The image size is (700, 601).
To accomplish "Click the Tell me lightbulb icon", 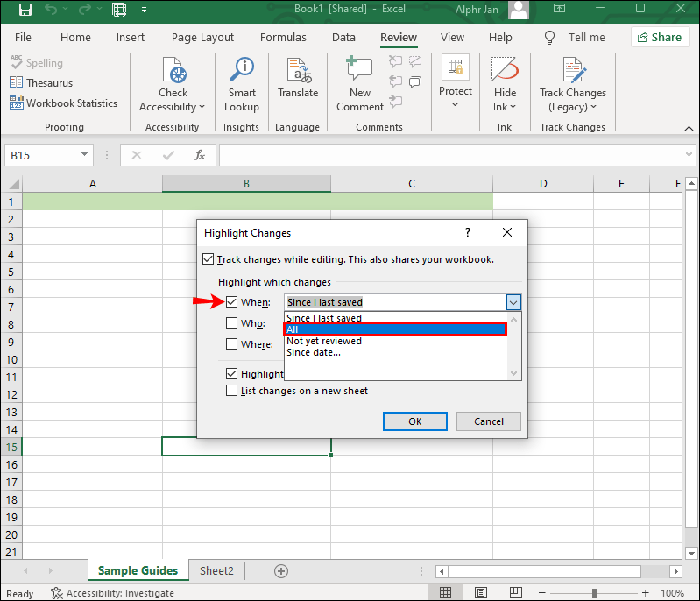I will (x=549, y=38).
